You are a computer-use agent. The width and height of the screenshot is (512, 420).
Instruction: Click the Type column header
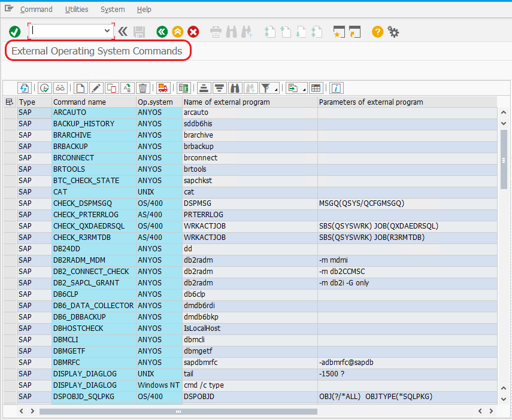point(35,102)
